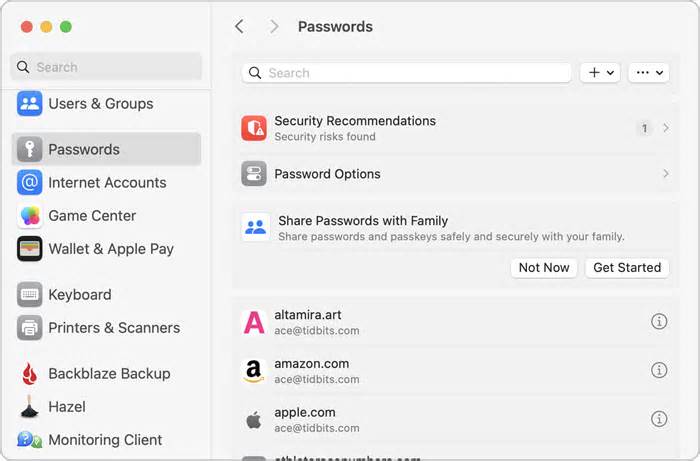Click the Backblaze Backup flame icon
700x461 pixels.
point(29,374)
